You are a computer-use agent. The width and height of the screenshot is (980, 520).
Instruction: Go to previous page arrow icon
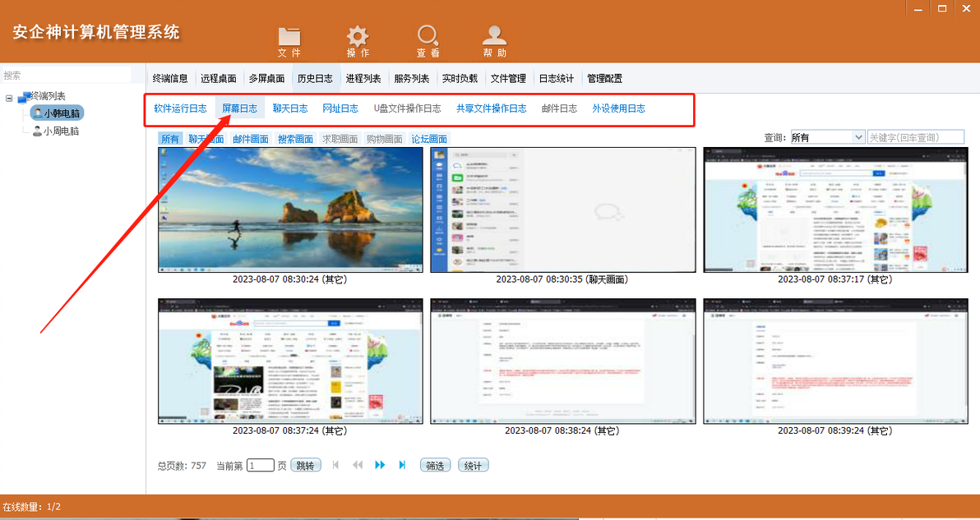click(x=358, y=465)
